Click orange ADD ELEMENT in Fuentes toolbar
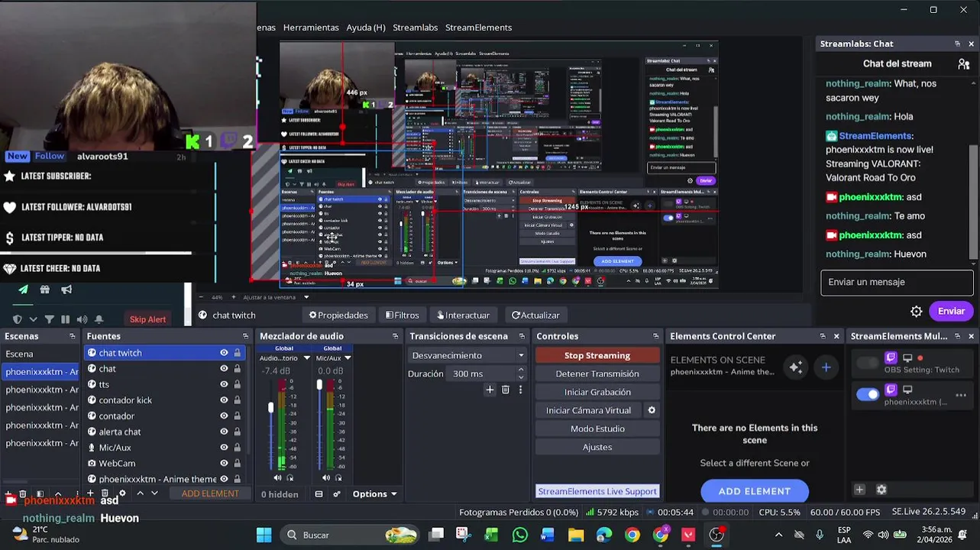Viewport: 980px width, 550px height. (210, 493)
